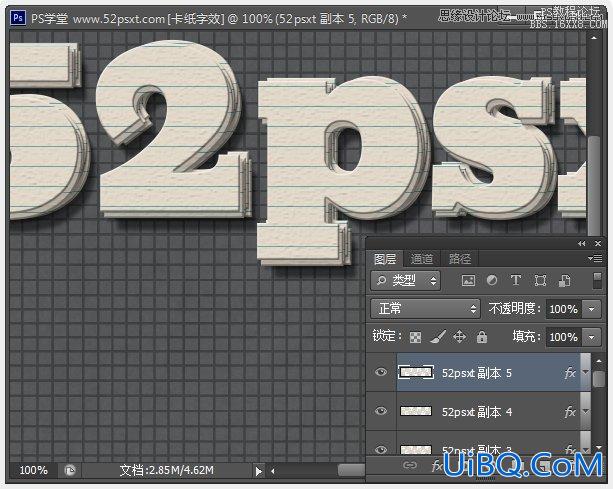The image size is (613, 489).
Task: Lock image pixels with brush icon
Action: tap(438, 336)
